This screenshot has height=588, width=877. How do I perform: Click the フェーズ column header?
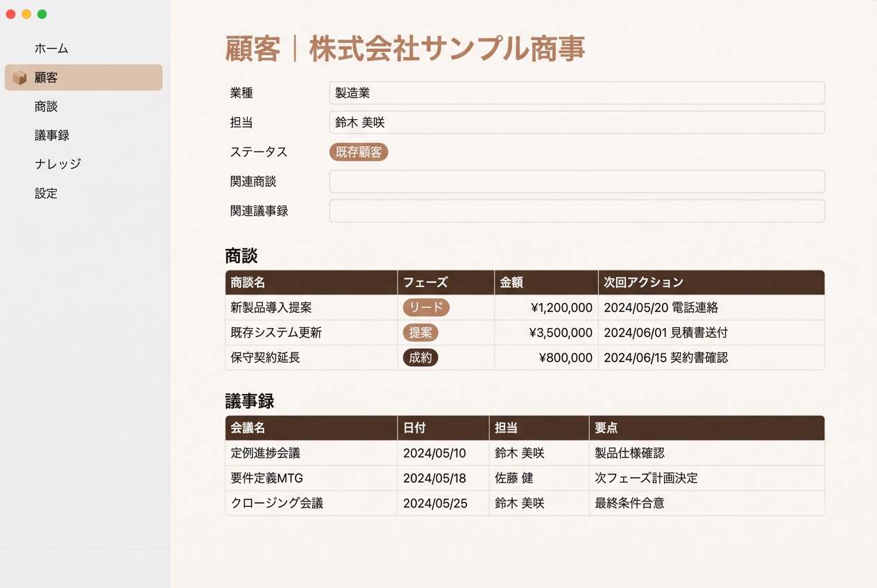446,282
